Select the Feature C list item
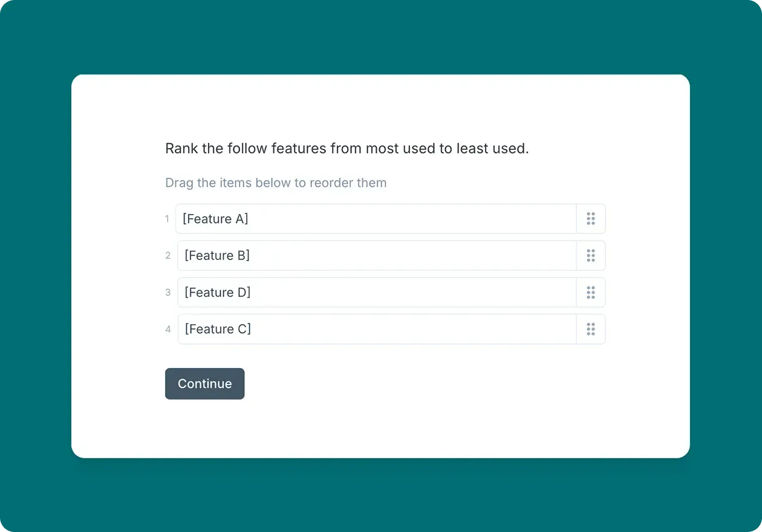The image size is (762, 532). coord(376,329)
